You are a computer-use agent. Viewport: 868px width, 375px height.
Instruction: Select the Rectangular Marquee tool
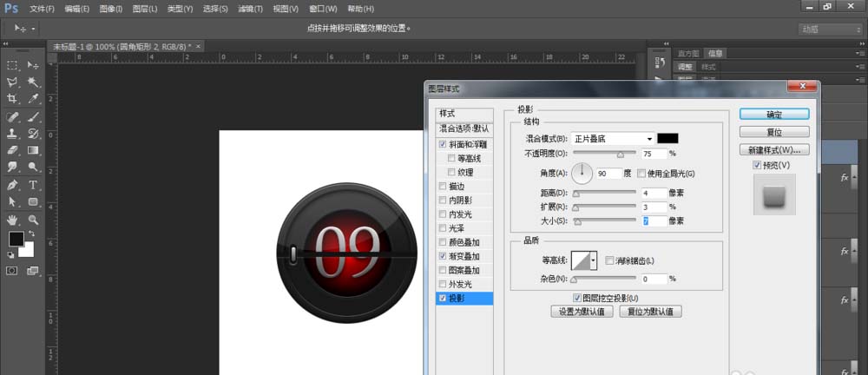coord(13,65)
